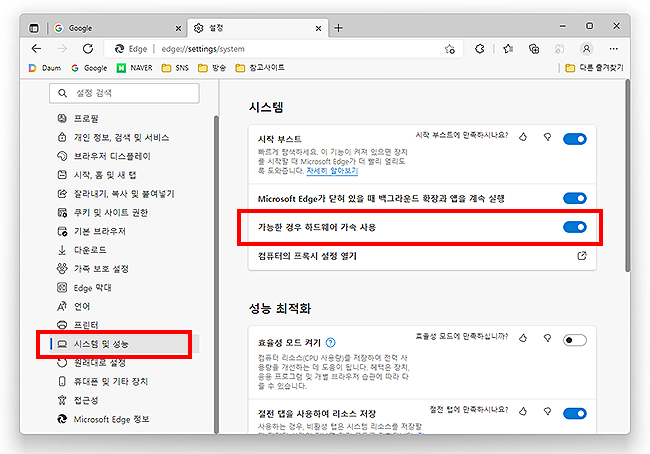Open 접근성 settings section
650x454 pixels.
coord(78,400)
